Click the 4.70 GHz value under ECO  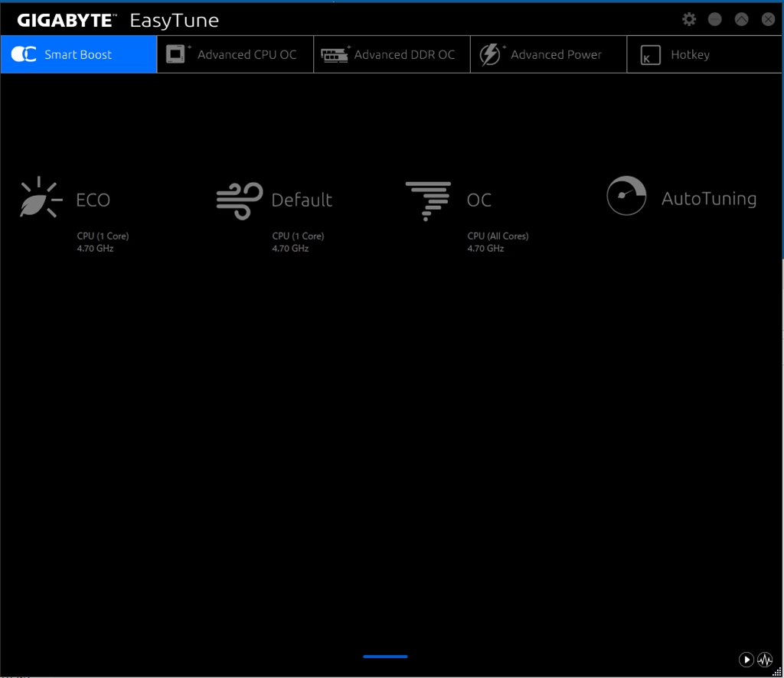95,248
